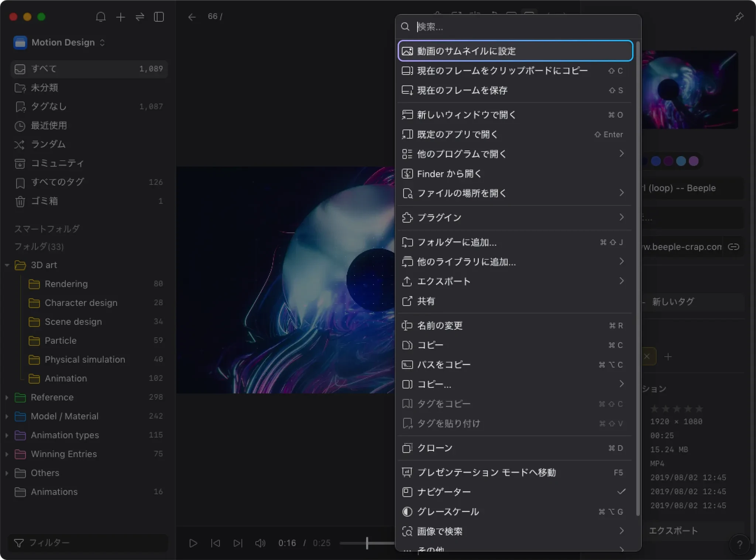Open the Animations folder

(x=89, y=492)
